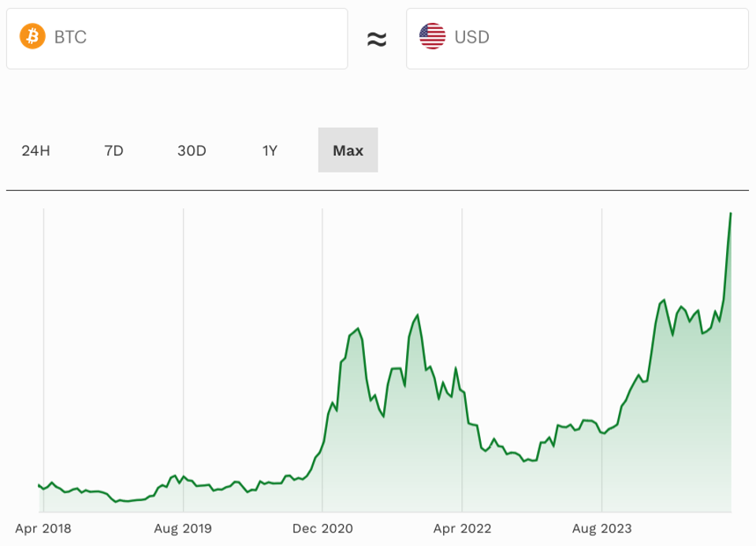Open the BTC currency selector
The width and height of the screenshot is (756, 546).
tap(177, 38)
